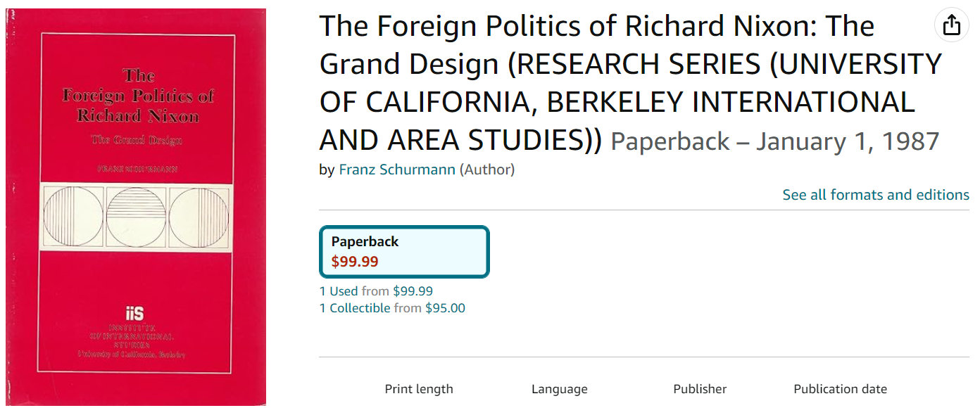Click See all formats and editions

[876, 195]
